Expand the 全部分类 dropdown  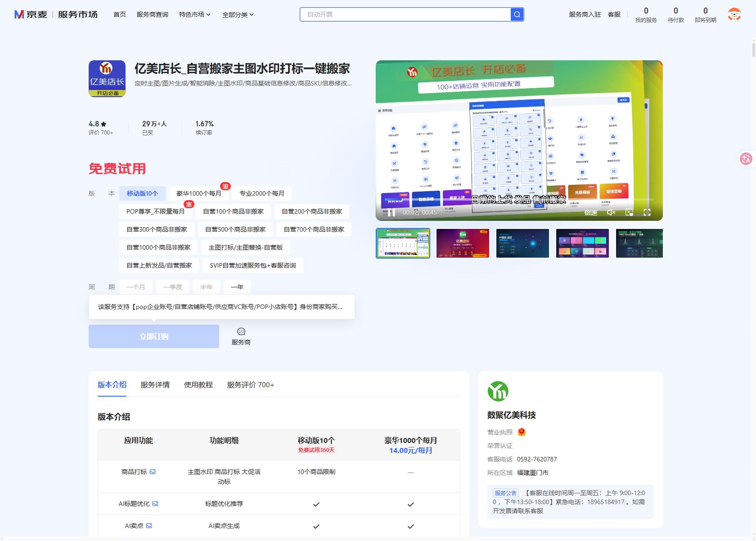click(238, 14)
